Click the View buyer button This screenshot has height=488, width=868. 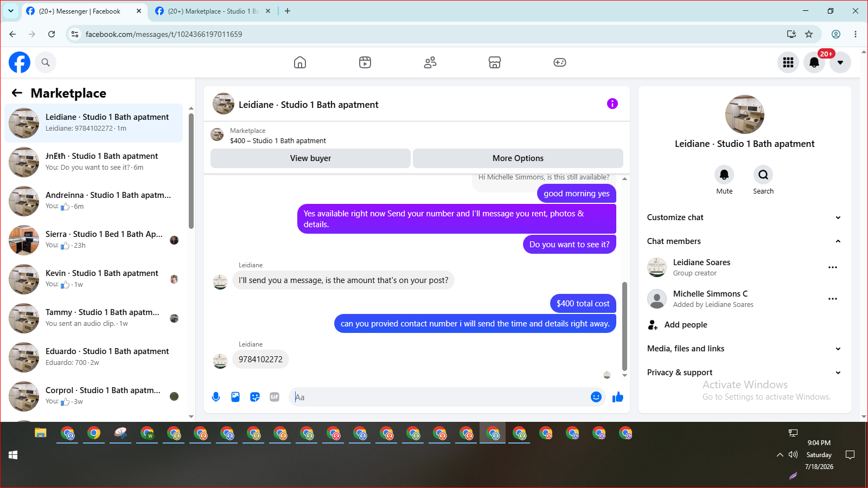click(x=310, y=158)
